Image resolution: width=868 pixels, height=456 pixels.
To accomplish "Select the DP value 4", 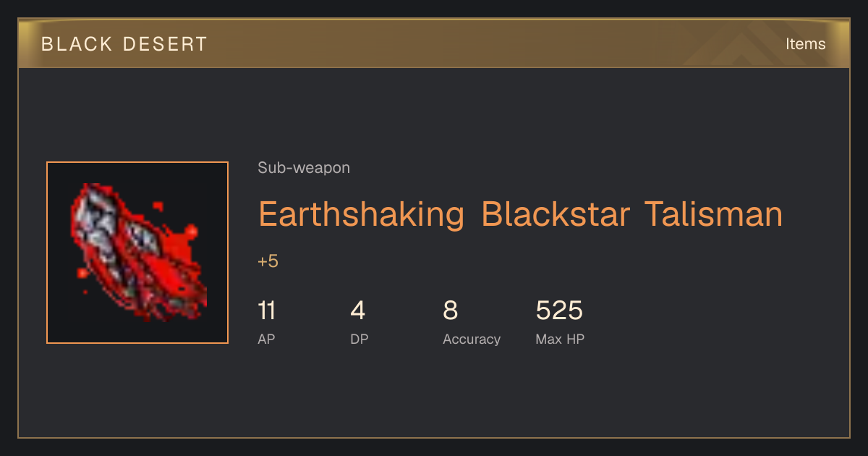I will pyautogui.click(x=358, y=311).
